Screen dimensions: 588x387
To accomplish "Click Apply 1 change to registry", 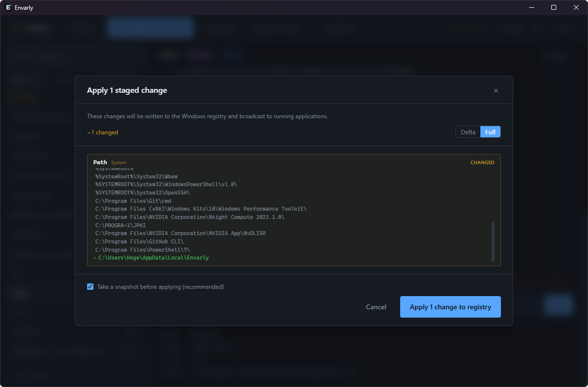I will coord(450,307).
